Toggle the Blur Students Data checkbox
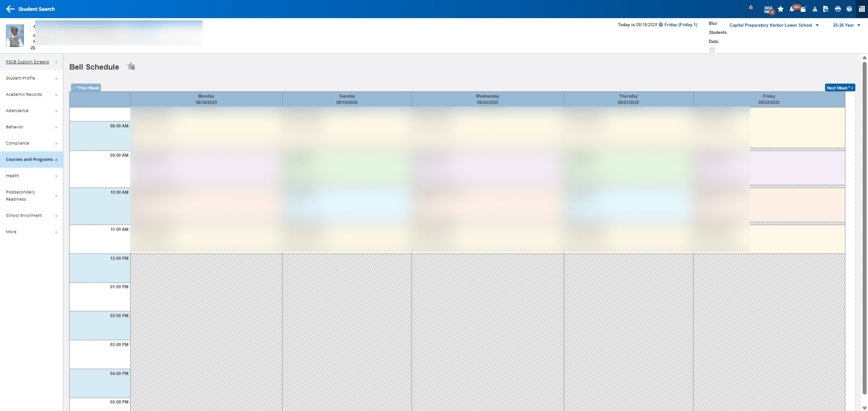This screenshot has height=411, width=868. tap(712, 50)
